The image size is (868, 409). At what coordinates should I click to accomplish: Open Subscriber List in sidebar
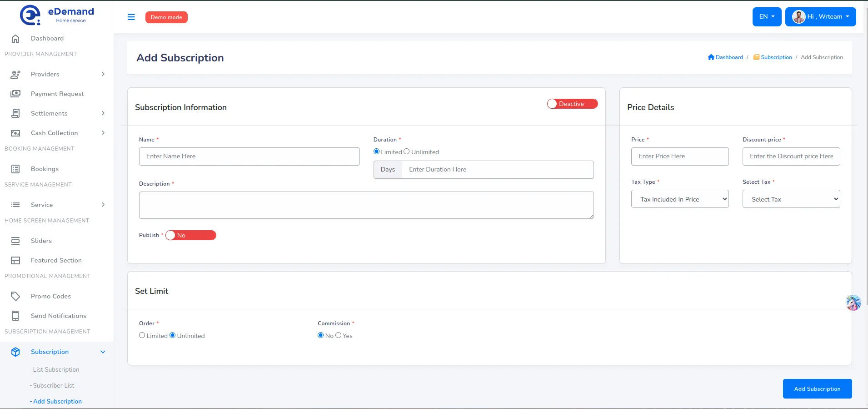(53, 386)
